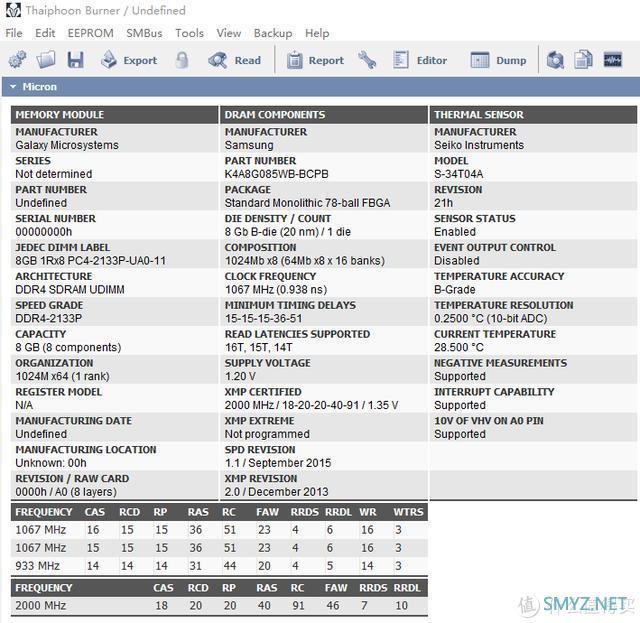Screen dimensions: 640x623
Task: Click XMP revision 2.0 / December 2013
Action: pyautogui.click(x=276, y=492)
